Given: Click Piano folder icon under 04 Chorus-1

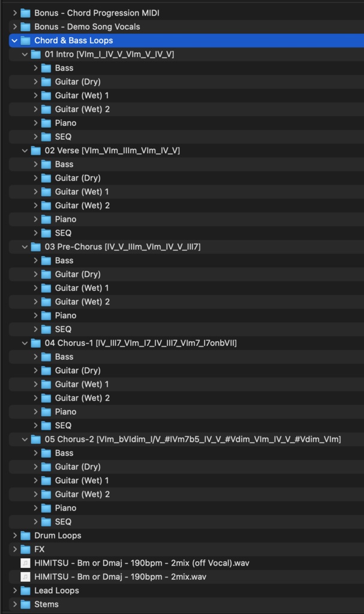Looking at the screenshot, I should click(46, 412).
